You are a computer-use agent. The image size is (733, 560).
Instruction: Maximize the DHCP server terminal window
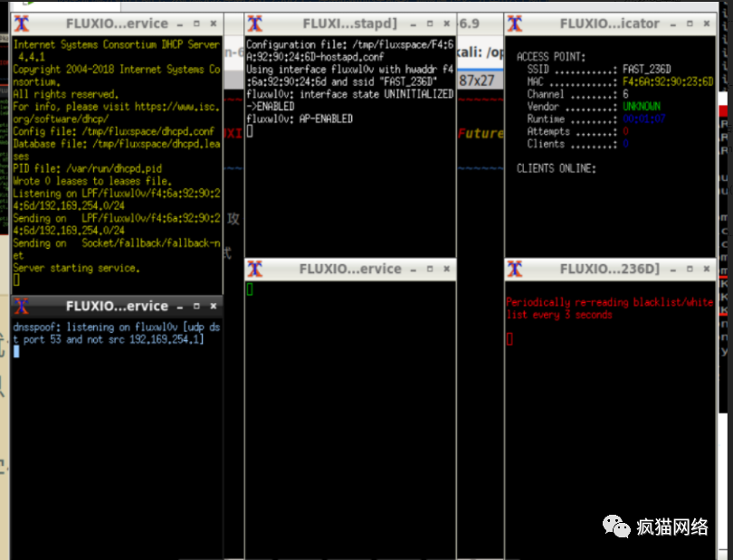click(x=196, y=24)
